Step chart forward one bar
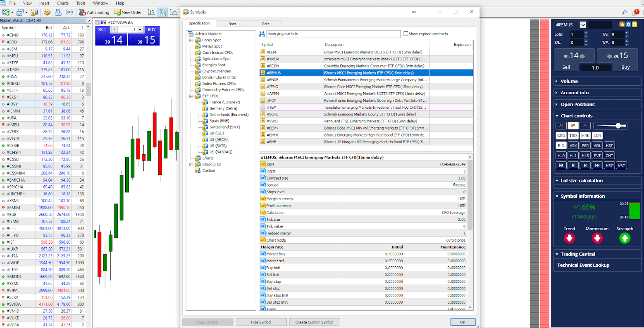Screen dimensions: 644x328 [x=585, y=165]
